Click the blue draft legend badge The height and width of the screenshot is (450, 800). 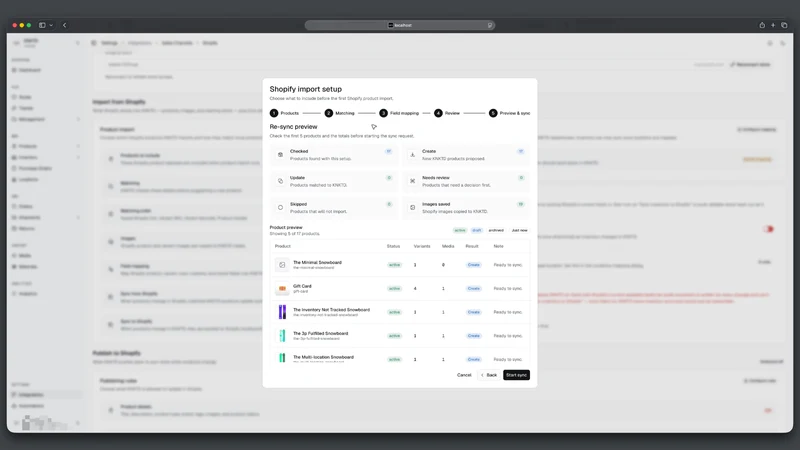[x=477, y=231]
